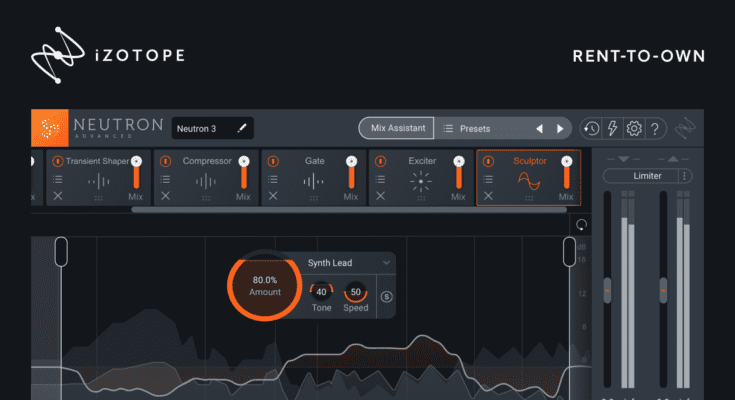Bypass the Compressor module power button

click(x=165, y=161)
